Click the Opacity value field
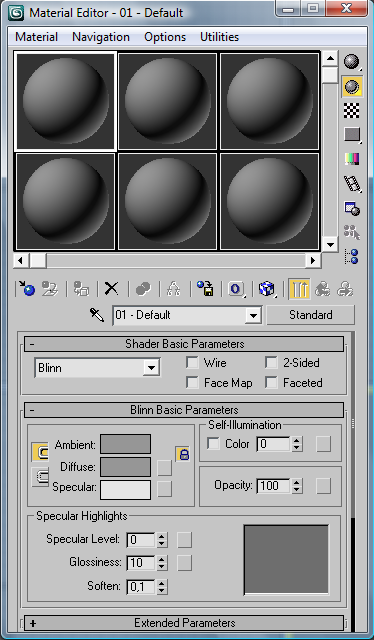 point(274,486)
